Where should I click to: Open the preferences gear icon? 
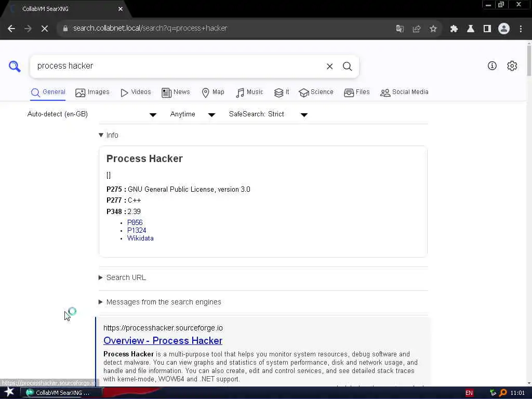click(x=512, y=66)
